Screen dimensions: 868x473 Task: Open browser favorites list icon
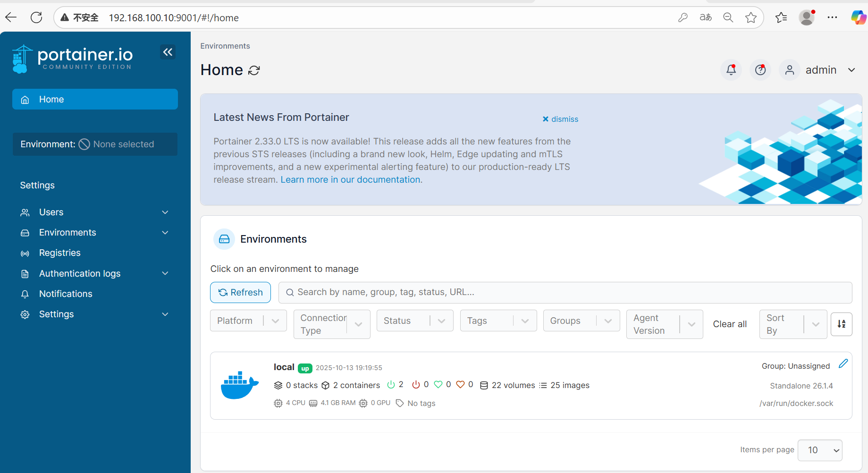(781, 17)
